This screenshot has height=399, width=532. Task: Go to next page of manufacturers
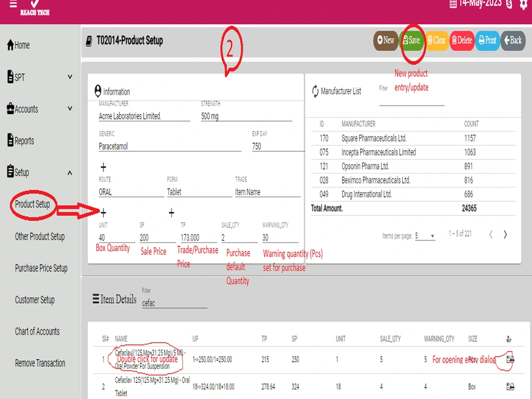[x=505, y=235]
